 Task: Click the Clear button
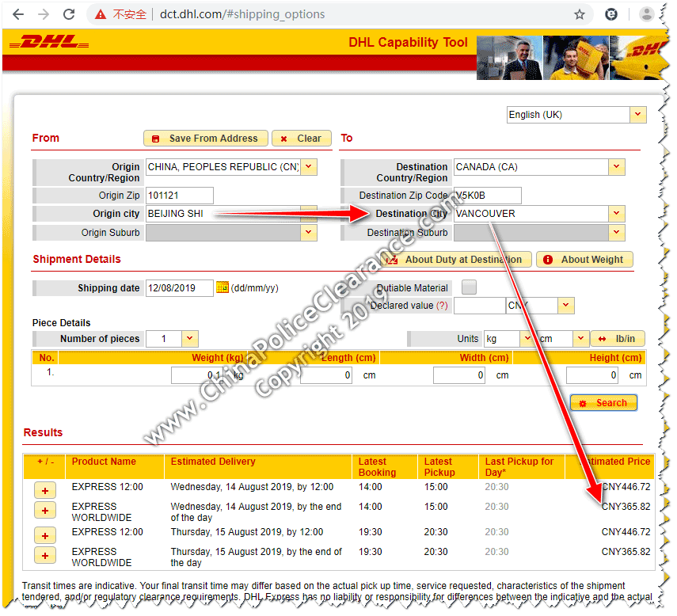[303, 139]
